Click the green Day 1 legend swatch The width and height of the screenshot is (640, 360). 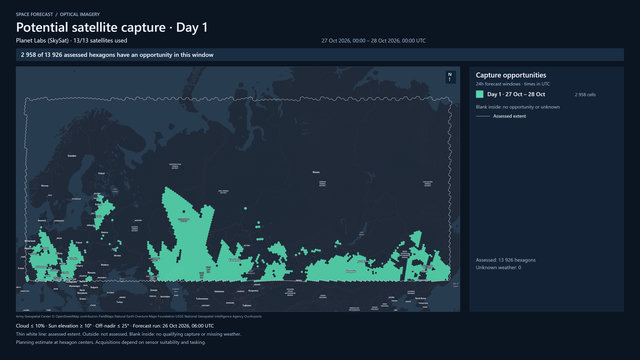(480, 94)
